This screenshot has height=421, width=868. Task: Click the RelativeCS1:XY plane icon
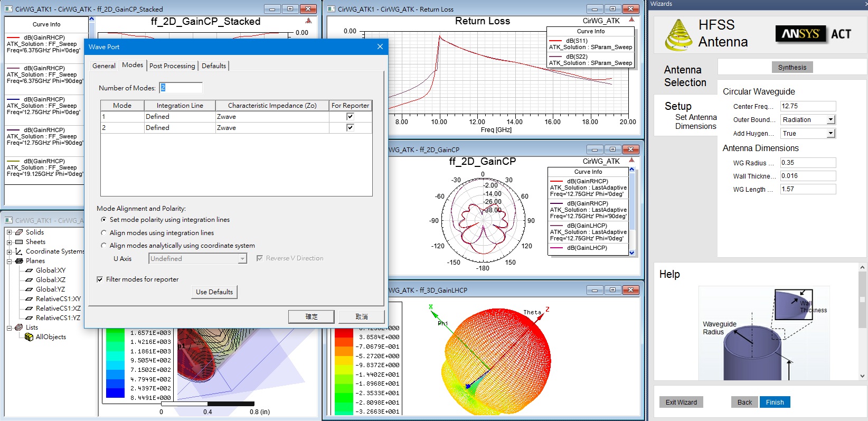click(x=30, y=299)
